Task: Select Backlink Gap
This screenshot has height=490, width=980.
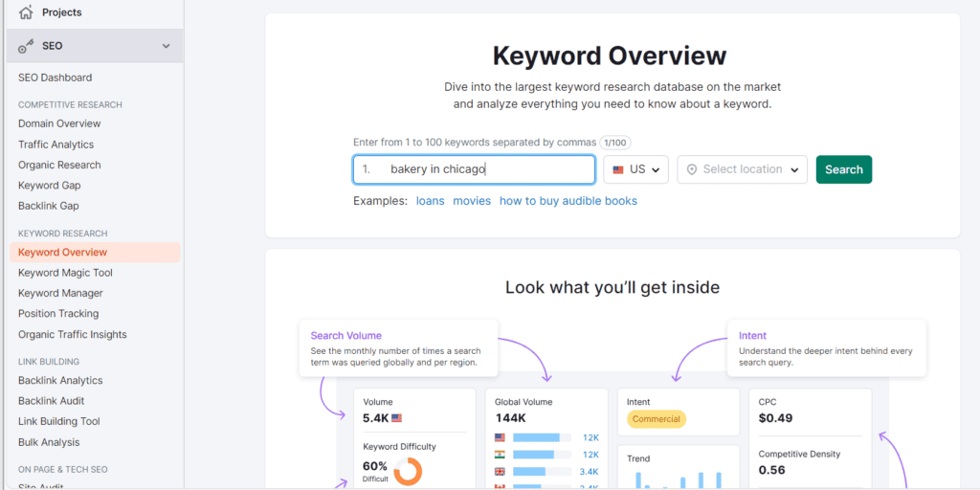Action: click(x=48, y=206)
